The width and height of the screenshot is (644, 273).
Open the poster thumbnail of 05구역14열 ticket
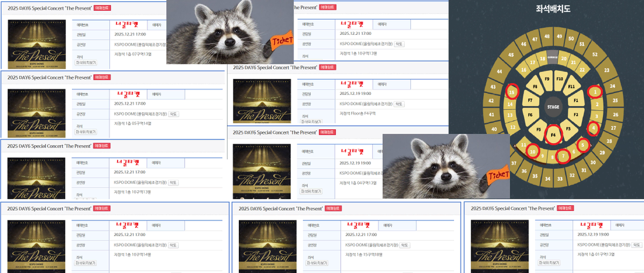[37, 113]
